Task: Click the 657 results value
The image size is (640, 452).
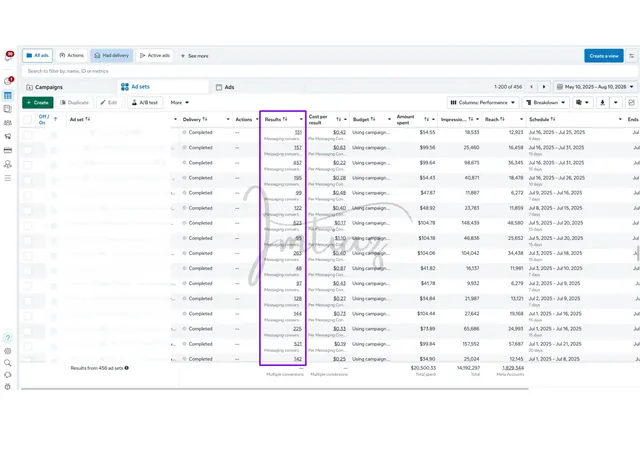Action: pyautogui.click(x=298, y=163)
